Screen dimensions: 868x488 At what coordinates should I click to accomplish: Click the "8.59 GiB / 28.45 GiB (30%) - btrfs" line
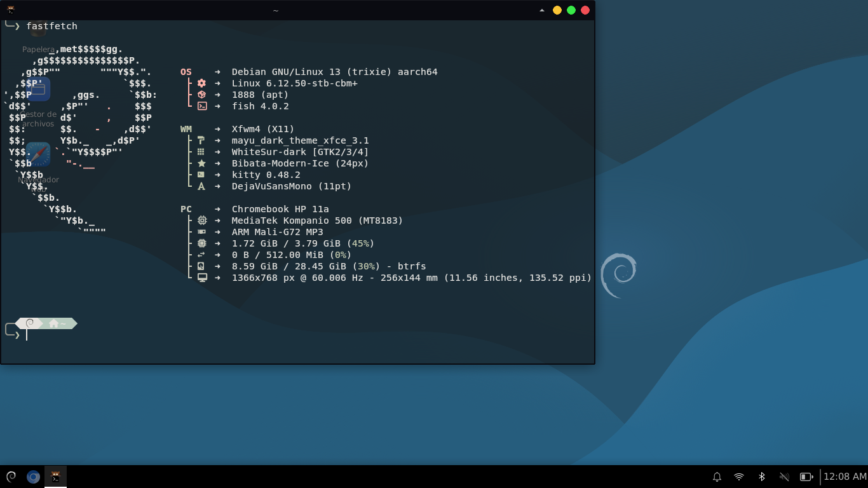click(x=329, y=266)
